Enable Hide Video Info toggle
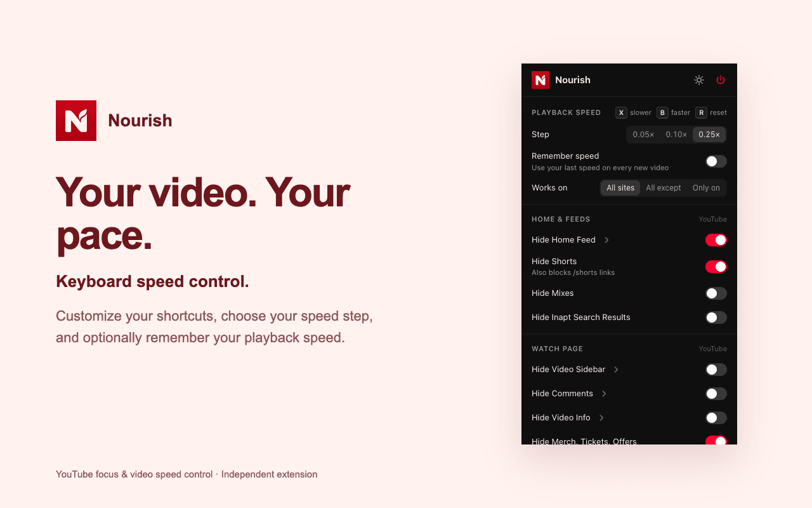The image size is (812, 508). point(716,418)
